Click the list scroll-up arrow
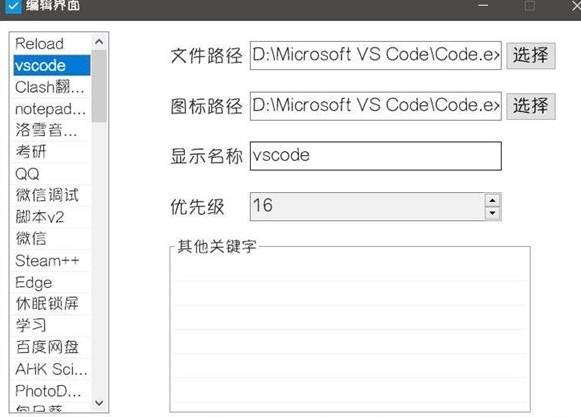 (99, 42)
